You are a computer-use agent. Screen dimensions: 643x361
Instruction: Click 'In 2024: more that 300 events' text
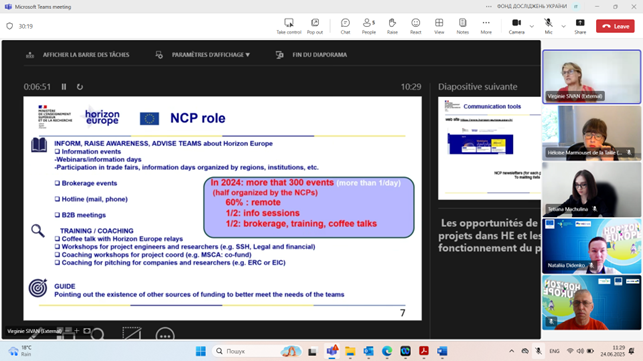272,183
